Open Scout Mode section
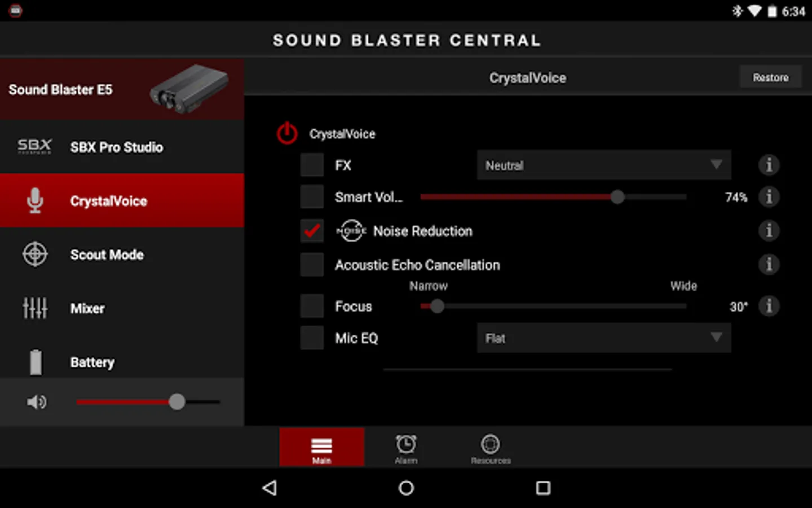 122,255
